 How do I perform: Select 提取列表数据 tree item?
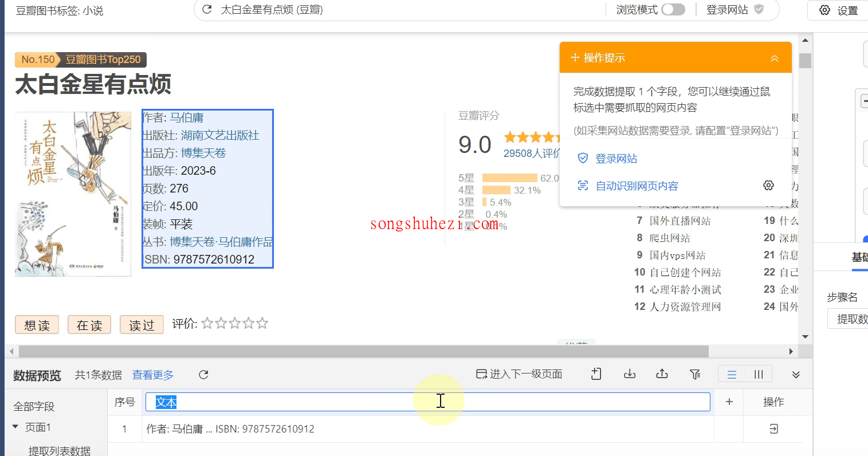[x=60, y=450]
